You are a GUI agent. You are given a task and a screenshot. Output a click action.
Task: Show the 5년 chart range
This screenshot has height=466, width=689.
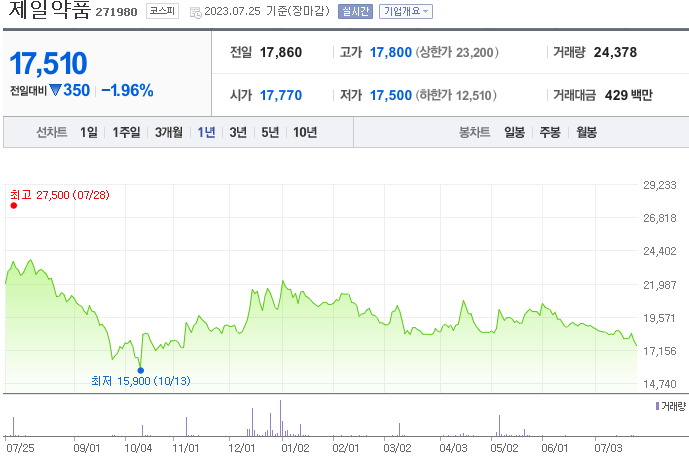click(270, 132)
